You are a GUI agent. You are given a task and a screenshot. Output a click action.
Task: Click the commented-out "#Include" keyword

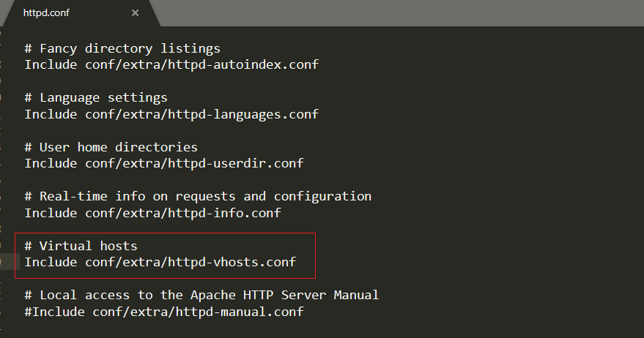54,312
